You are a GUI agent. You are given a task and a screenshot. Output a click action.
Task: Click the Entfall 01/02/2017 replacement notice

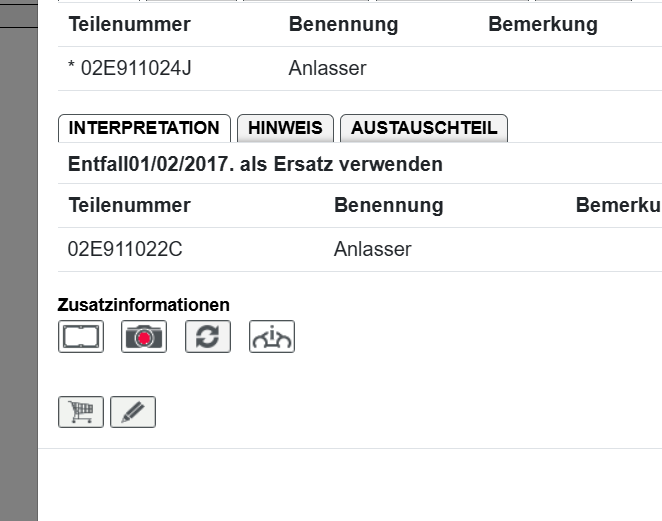[255, 164]
